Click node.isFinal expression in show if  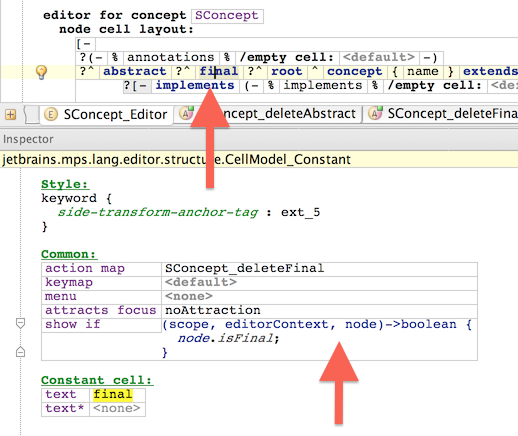pos(229,338)
